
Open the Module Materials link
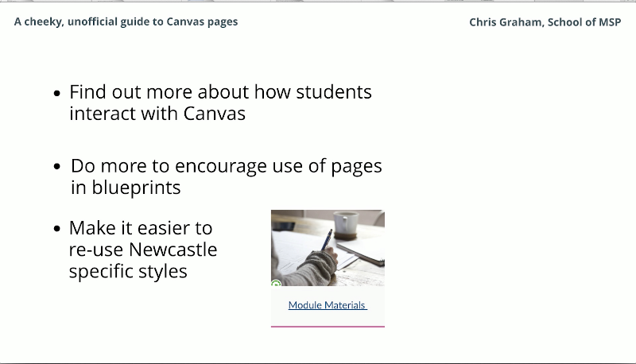pyautogui.click(x=327, y=305)
